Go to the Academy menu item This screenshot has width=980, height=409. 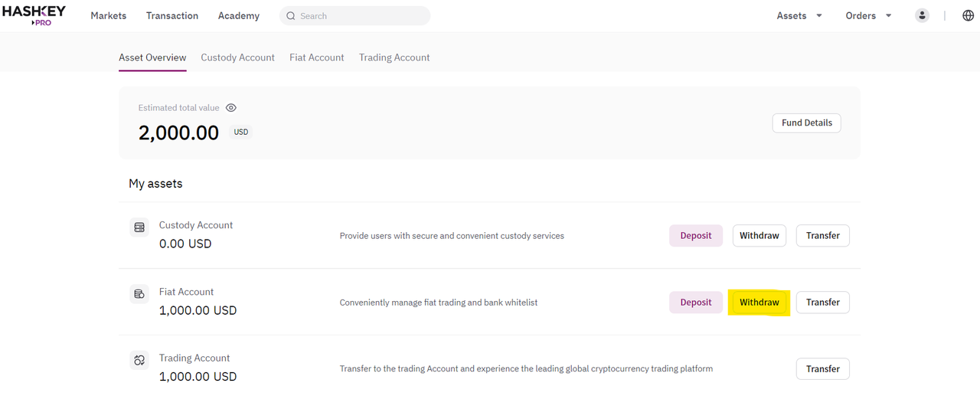coord(239,15)
